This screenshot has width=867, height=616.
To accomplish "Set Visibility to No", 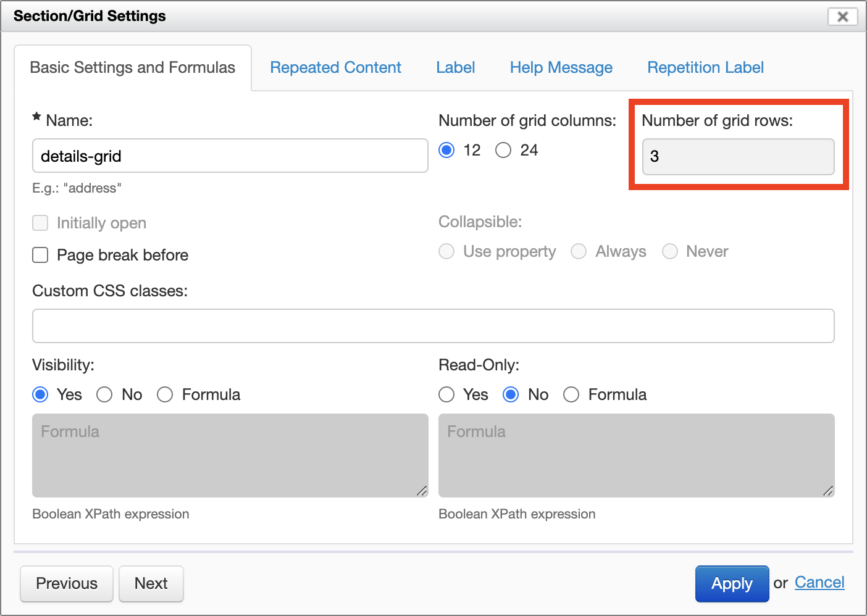I will coord(104,394).
